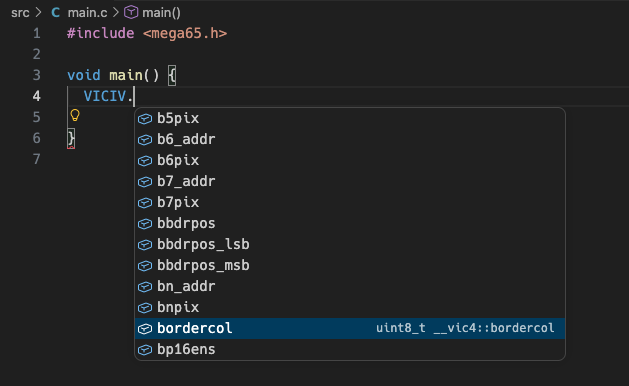Click the main() symbol cube icon

[x=131, y=12]
